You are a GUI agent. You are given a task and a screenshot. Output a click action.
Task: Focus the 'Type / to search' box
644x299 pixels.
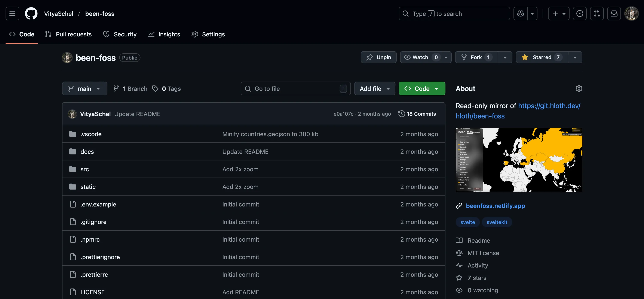pos(454,13)
